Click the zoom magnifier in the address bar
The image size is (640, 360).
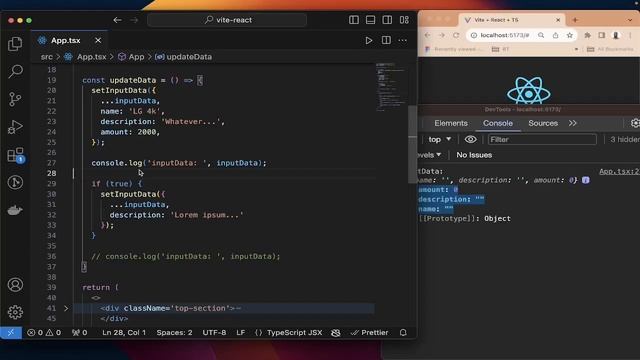541,36
